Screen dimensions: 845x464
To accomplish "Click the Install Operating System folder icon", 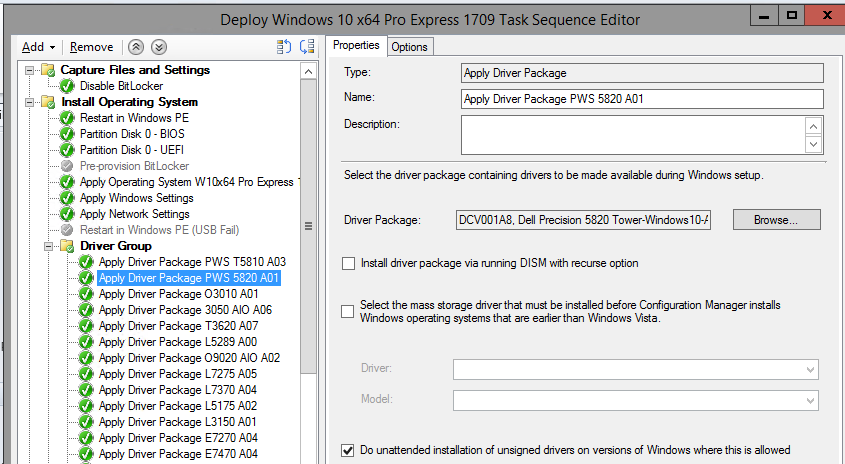I will pyautogui.click(x=48, y=102).
